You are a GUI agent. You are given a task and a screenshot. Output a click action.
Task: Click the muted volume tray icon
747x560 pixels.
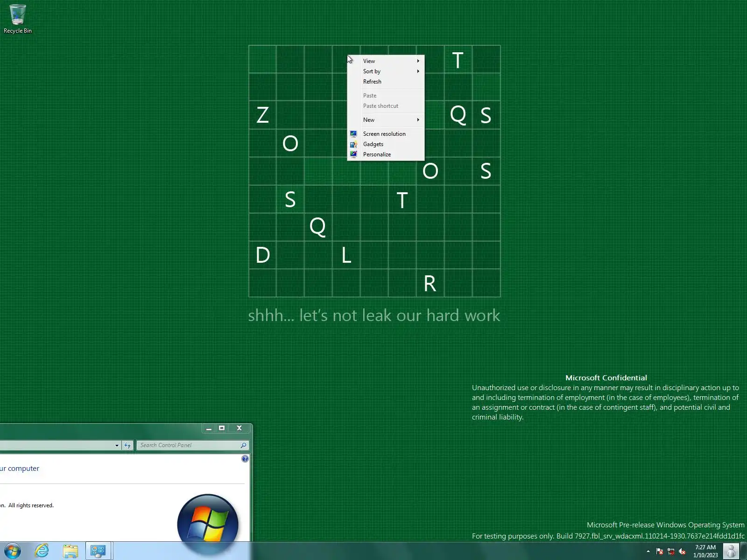(682, 552)
